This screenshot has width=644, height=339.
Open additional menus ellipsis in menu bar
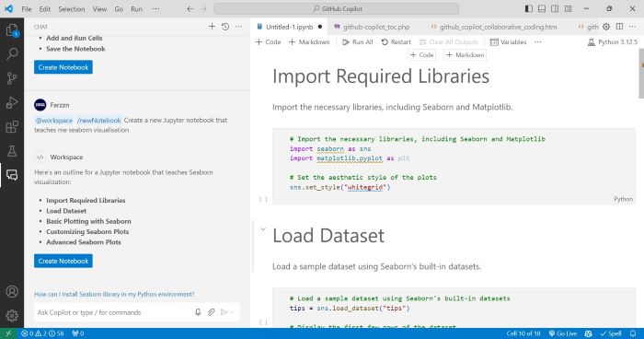(155, 8)
